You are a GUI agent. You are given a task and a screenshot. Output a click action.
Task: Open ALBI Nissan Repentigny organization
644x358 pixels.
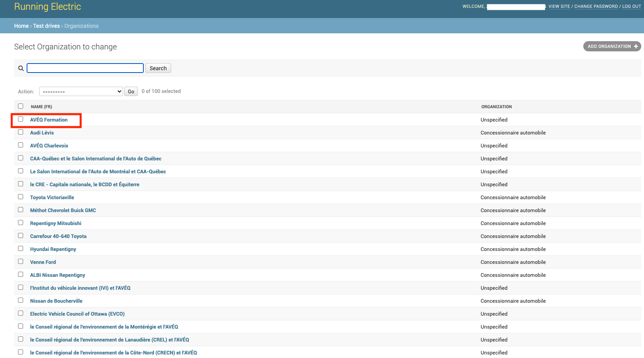click(x=58, y=275)
